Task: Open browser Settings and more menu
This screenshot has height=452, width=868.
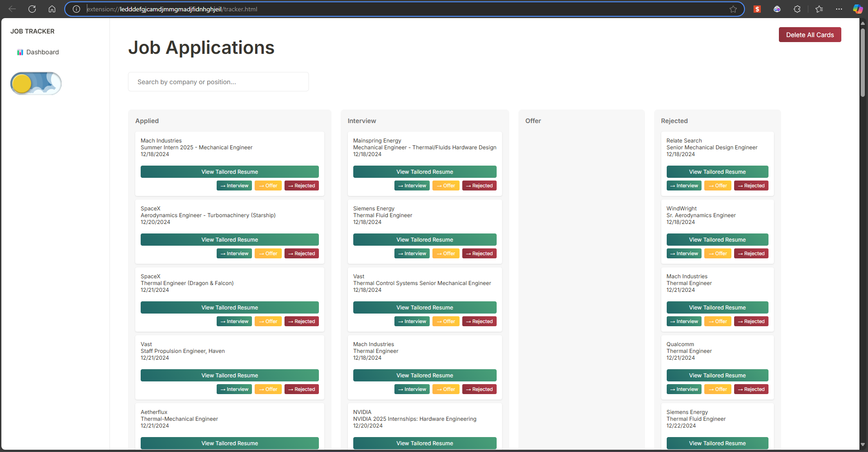Action: pos(839,9)
